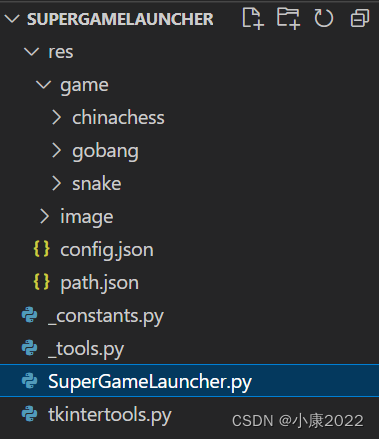Click the SUPERGAMELAUNCHER section title
This screenshot has width=379, height=439.
120,19
